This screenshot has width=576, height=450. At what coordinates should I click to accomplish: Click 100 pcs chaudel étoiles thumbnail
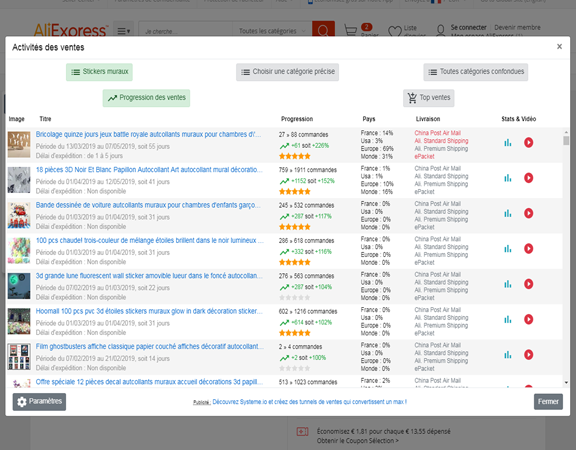tap(19, 251)
